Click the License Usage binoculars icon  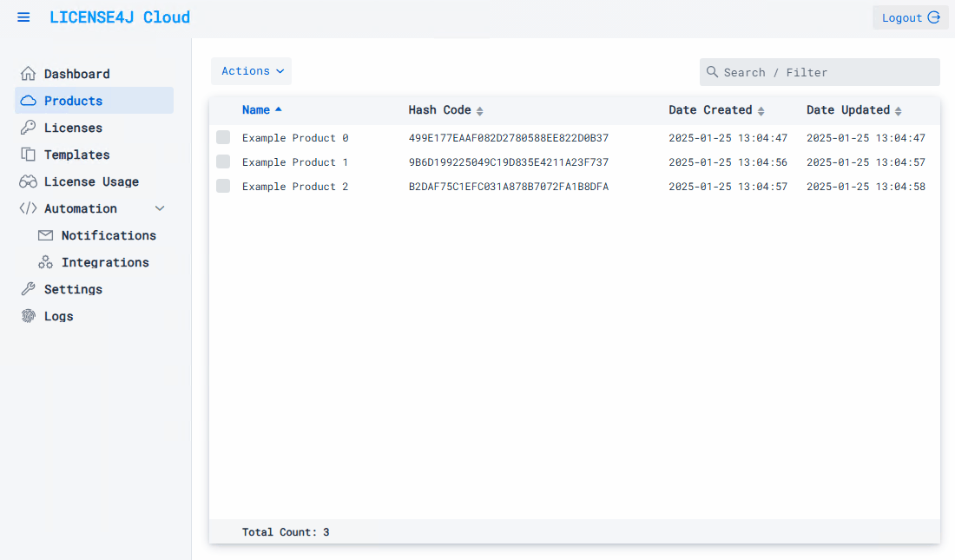(28, 181)
